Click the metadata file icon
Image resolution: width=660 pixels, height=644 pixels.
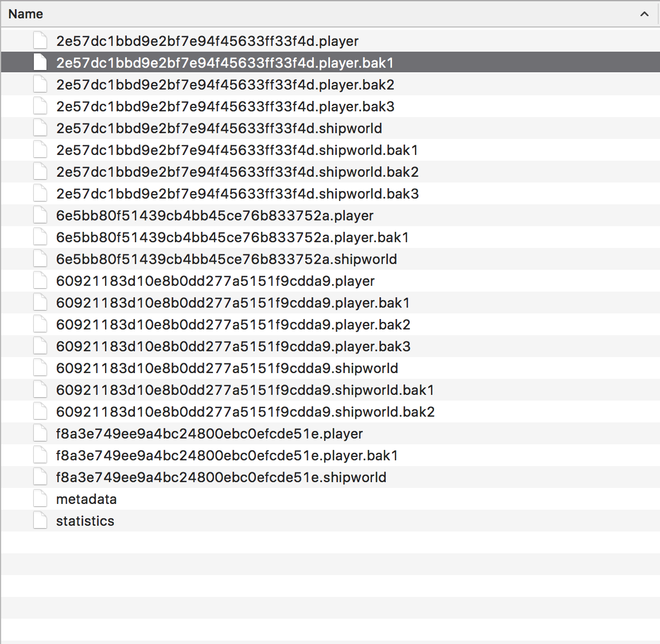coord(40,499)
